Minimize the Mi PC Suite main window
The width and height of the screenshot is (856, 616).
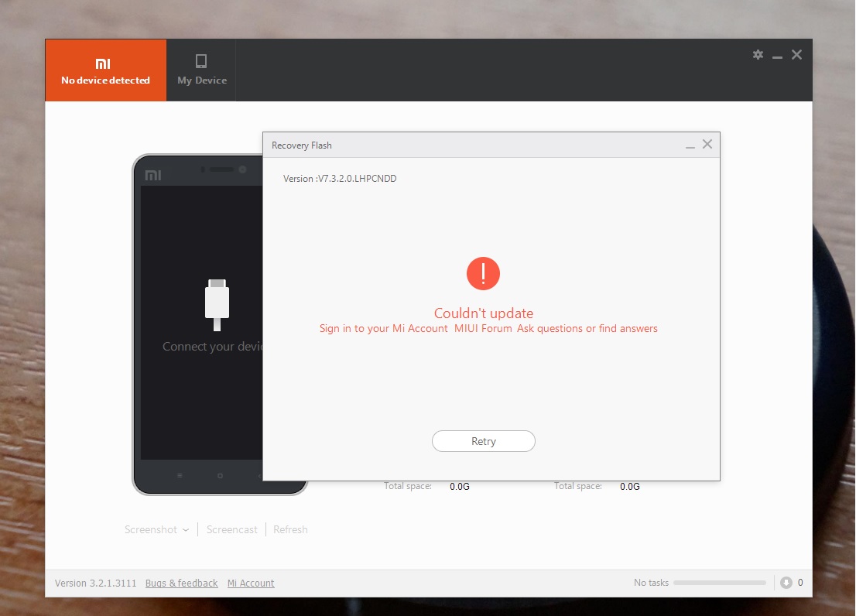tap(777, 56)
